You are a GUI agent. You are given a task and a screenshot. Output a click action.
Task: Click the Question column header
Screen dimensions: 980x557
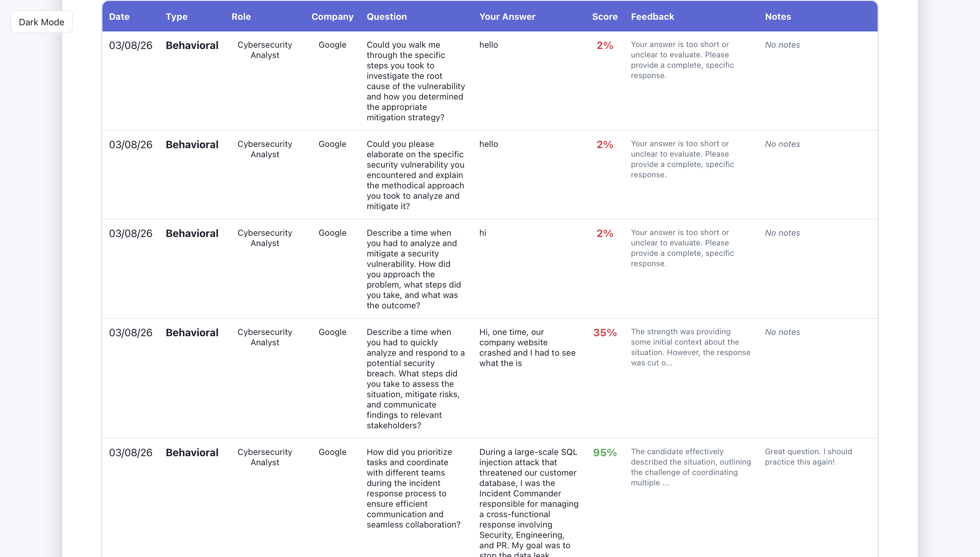pyautogui.click(x=387, y=17)
